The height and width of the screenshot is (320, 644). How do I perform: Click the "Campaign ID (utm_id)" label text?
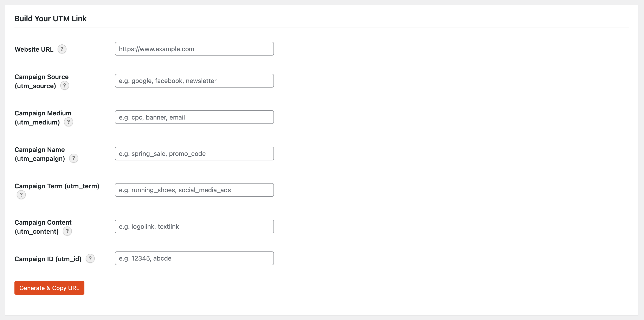coord(48,259)
